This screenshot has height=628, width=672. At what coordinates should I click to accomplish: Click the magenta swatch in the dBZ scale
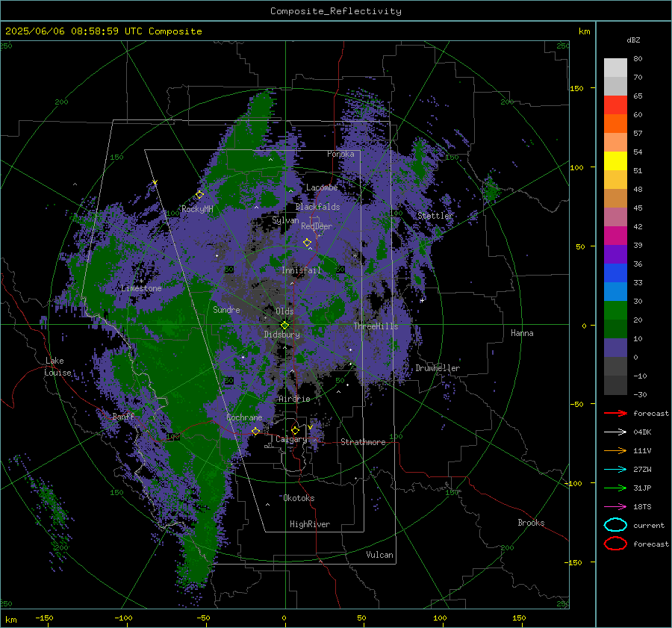tap(615, 236)
